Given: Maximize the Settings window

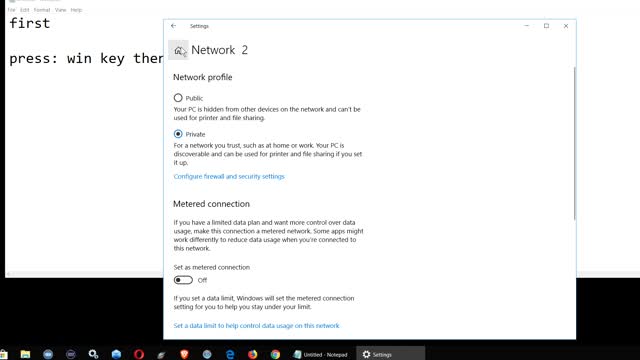Looking at the screenshot, I should click(x=546, y=26).
